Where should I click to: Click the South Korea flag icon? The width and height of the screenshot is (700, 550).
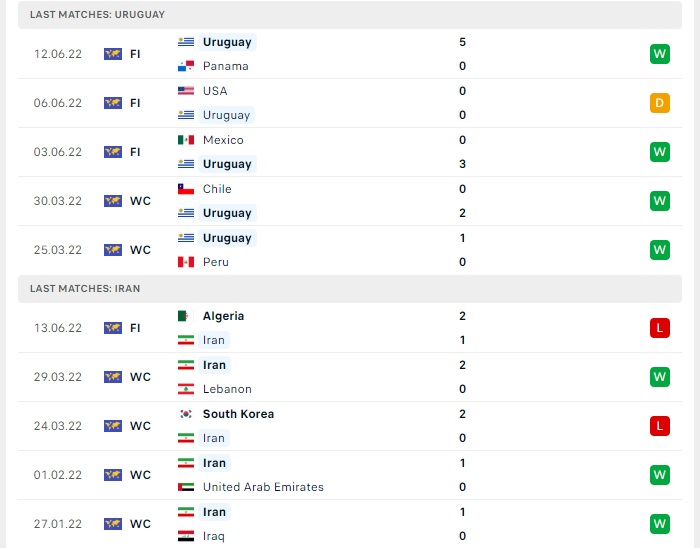tap(186, 414)
